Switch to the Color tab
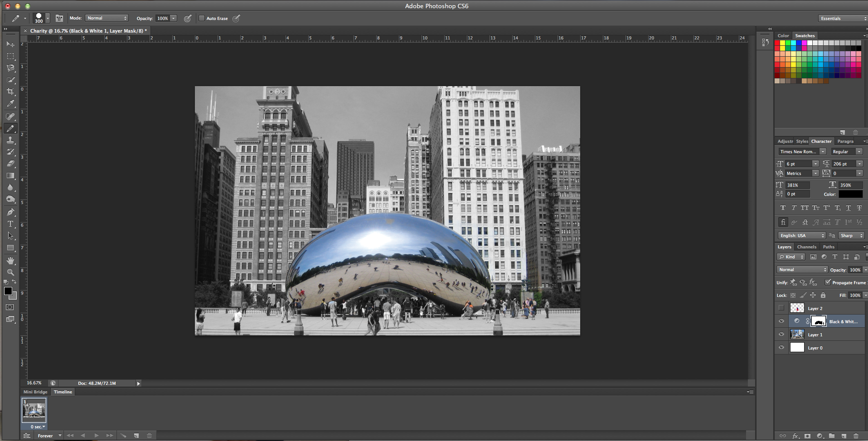 point(783,35)
